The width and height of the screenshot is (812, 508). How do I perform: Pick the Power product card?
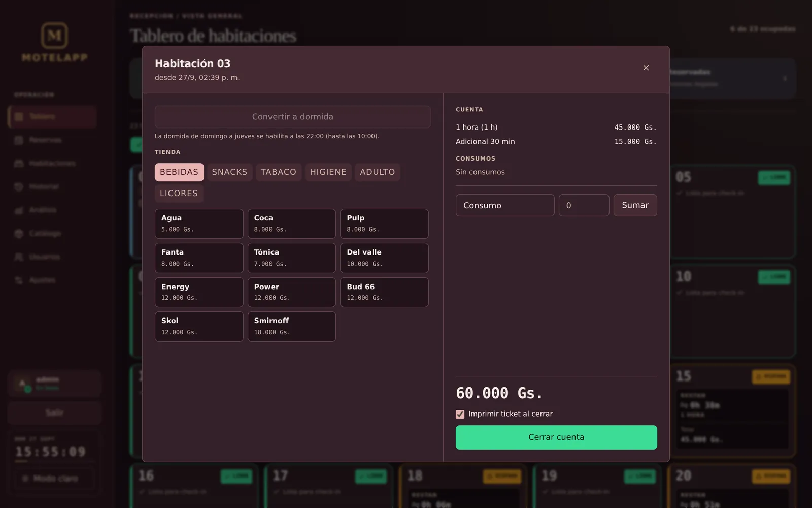click(x=292, y=292)
